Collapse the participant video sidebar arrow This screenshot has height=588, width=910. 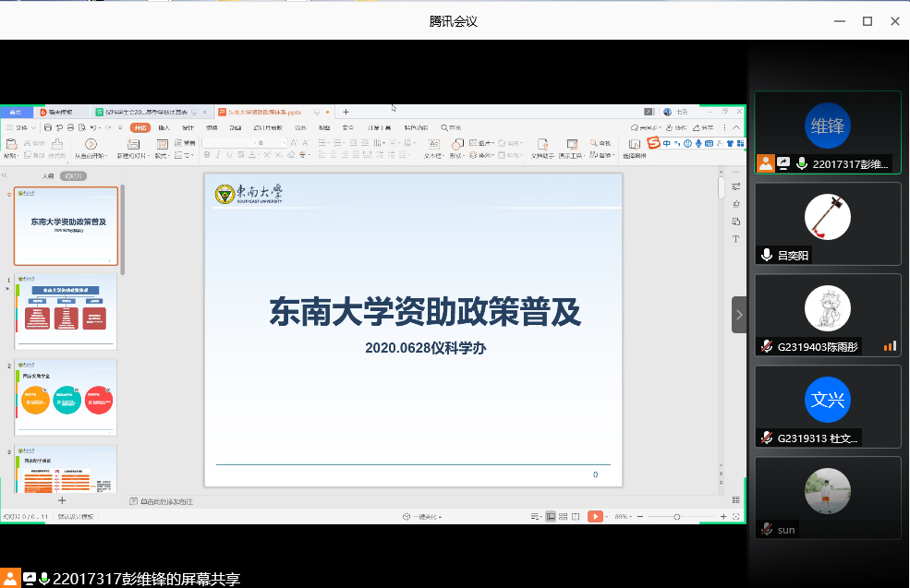tap(738, 315)
